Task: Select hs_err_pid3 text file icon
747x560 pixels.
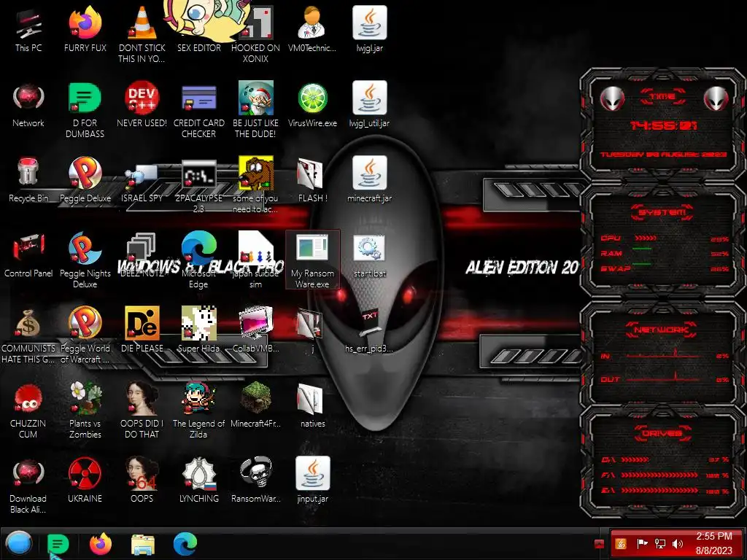Action: (369, 330)
